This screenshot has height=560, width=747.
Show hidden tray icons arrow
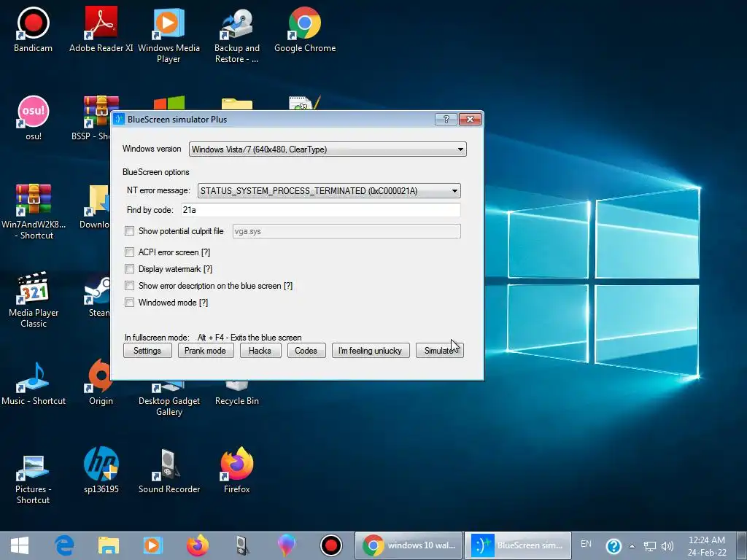632,546
